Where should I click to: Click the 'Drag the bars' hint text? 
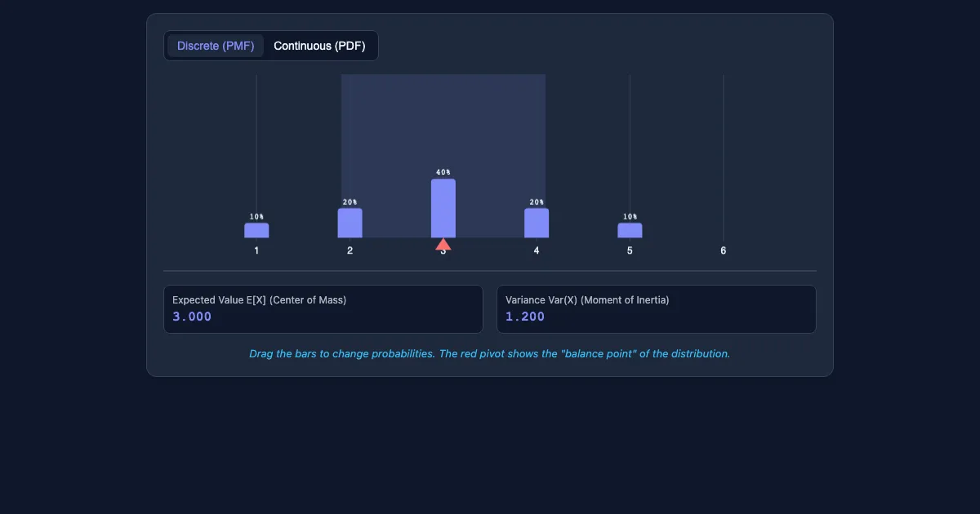(490, 354)
